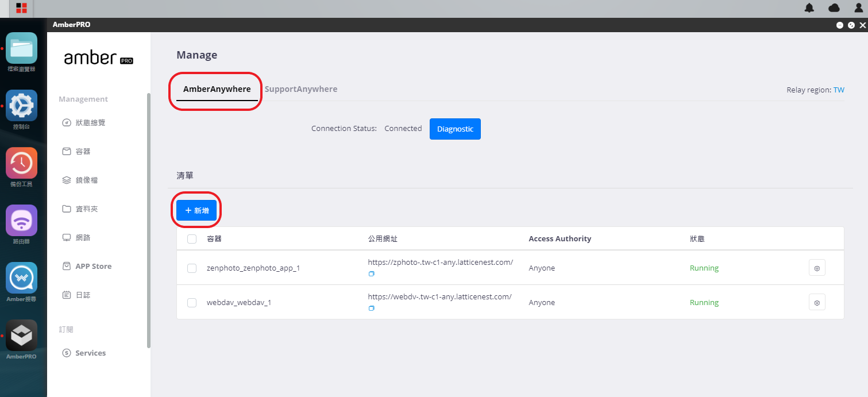
Task: Click the Diagnostic button
Action: [455, 129]
